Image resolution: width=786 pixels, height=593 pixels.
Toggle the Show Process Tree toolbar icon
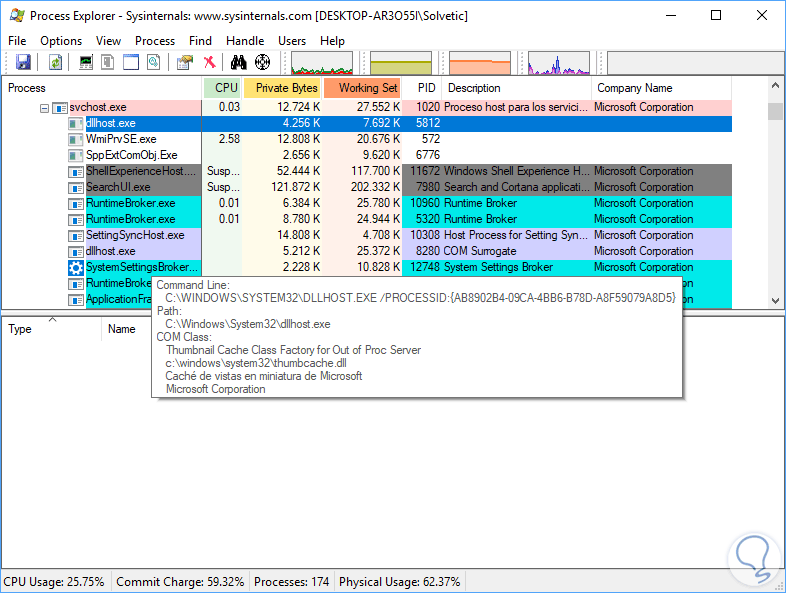pyautogui.click(x=109, y=63)
